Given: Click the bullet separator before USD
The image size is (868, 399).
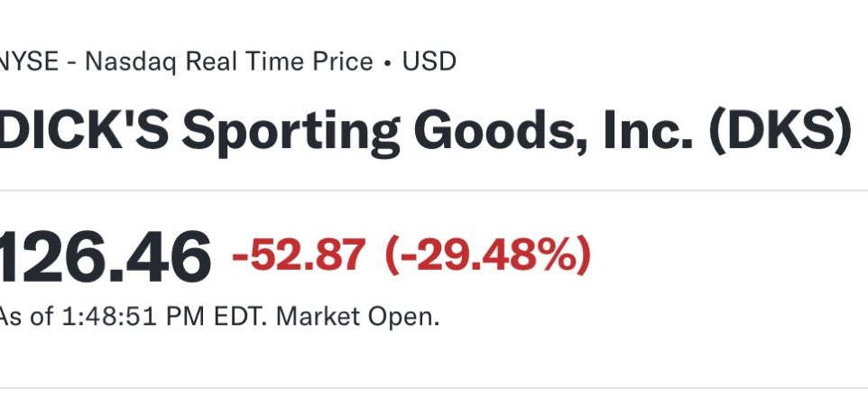Looking at the screenshot, I should point(387,62).
